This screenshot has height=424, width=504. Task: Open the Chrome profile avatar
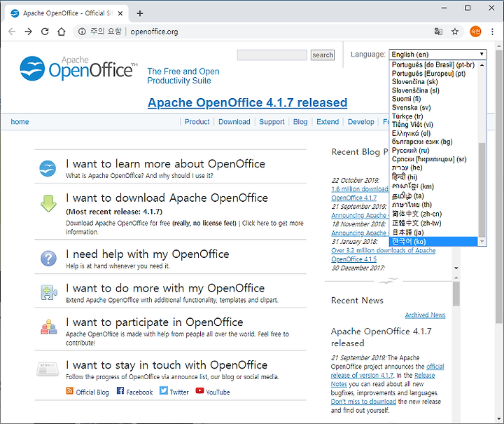point(475,32)
